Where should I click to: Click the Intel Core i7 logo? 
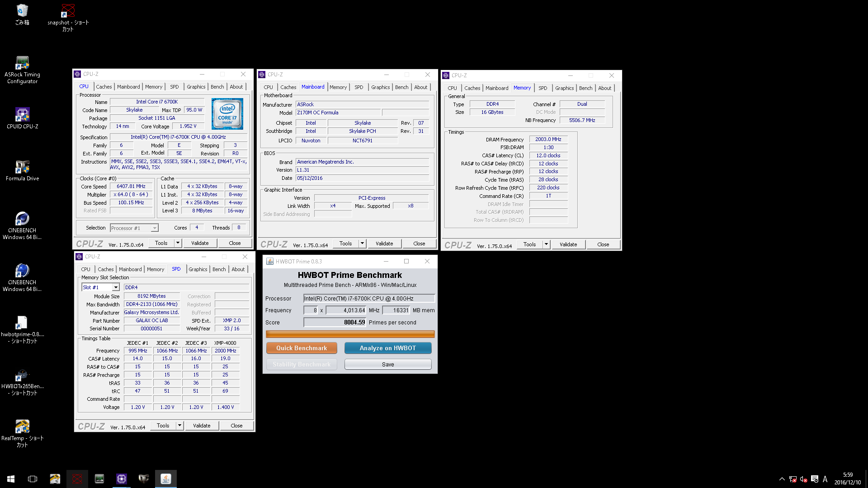(x=227, y=114)
